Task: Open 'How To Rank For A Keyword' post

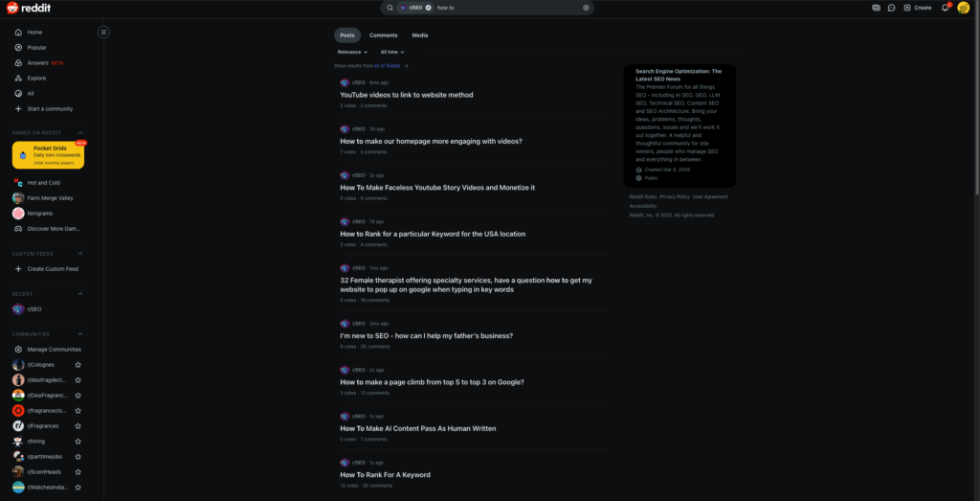Action: [x=385, y=475]
